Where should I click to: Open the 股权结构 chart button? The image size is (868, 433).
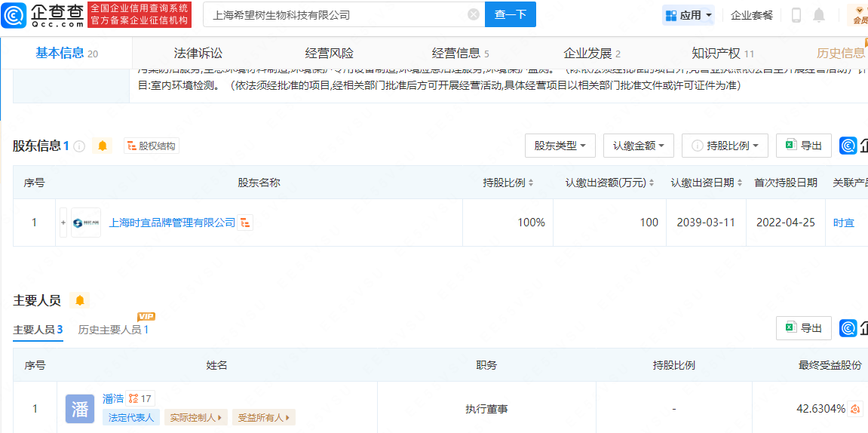(151, 146)
